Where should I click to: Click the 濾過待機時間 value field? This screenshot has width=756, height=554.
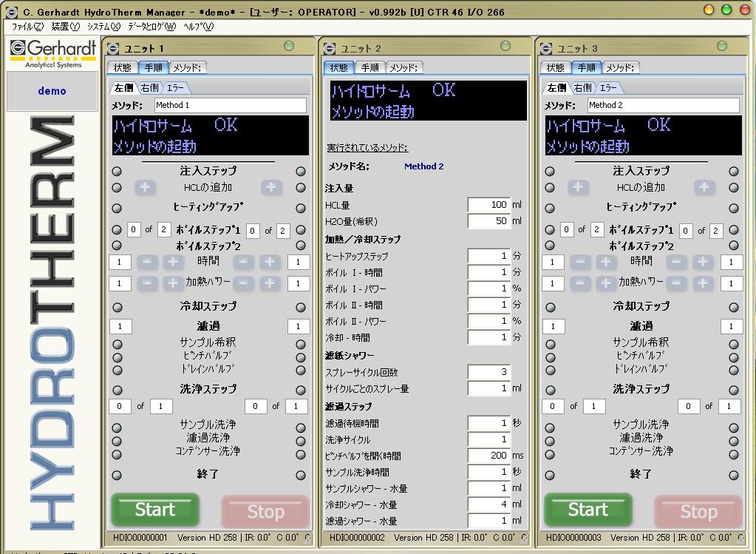click(x=488, y=423)
